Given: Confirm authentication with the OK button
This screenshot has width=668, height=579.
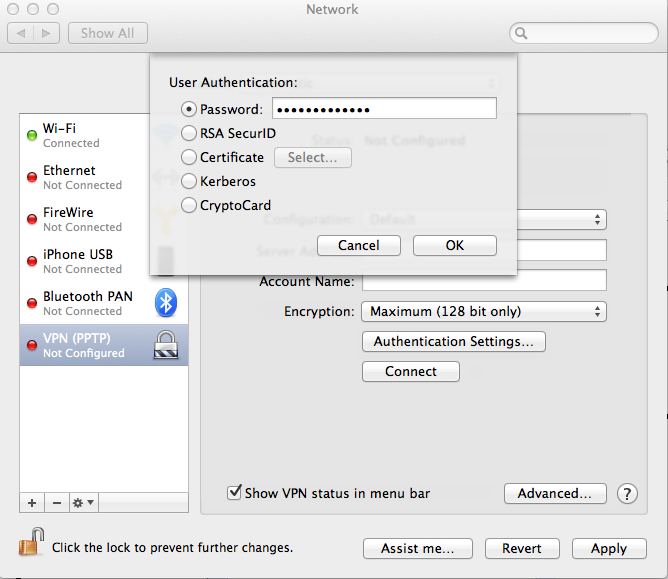Looking at the screenshot, I should (x=455, y=245).
